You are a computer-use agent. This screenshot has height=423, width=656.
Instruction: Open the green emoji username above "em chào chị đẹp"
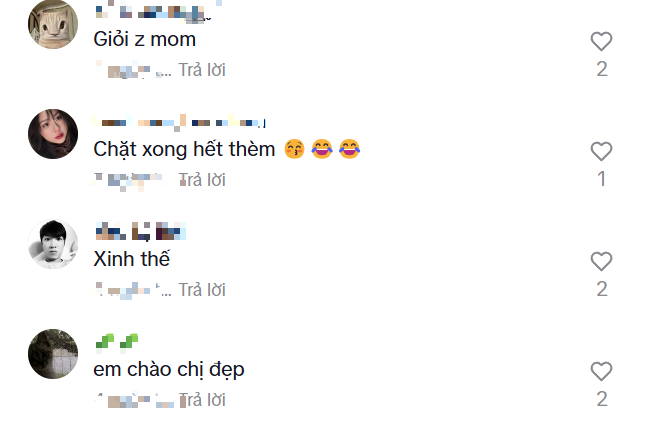(117, 341)
